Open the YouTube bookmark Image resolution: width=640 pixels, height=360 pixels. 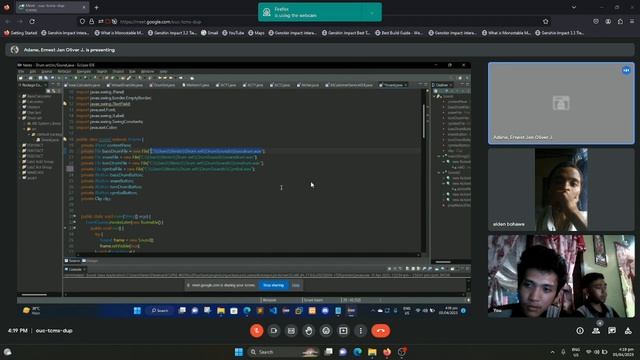(x=233, y=33)
